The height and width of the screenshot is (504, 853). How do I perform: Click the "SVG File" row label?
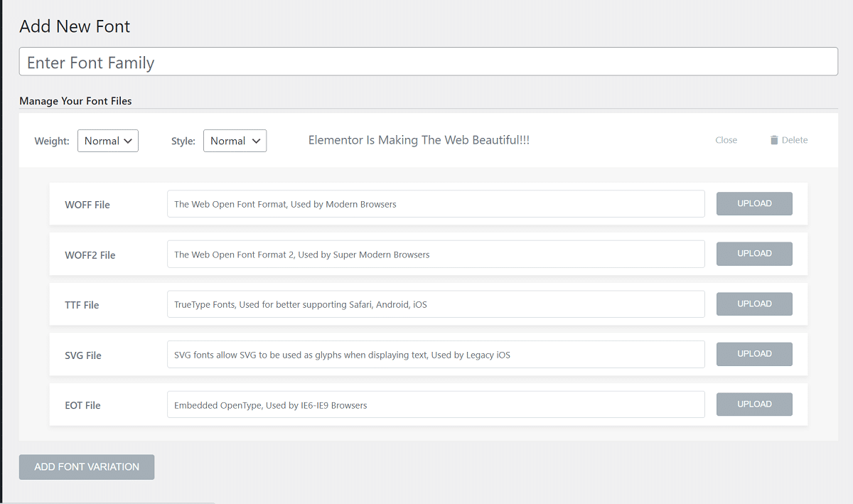coord(83,355)
